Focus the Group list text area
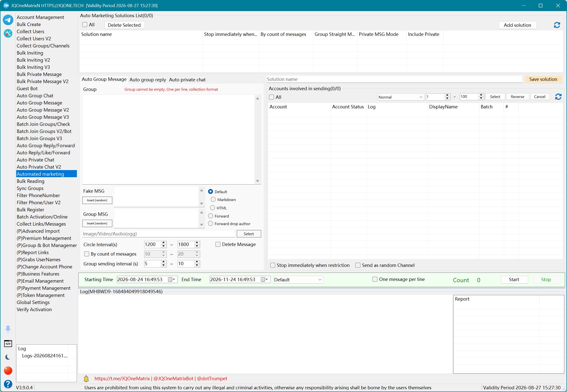The height and width of the screenshot is (392, 567). click(169, 139)
